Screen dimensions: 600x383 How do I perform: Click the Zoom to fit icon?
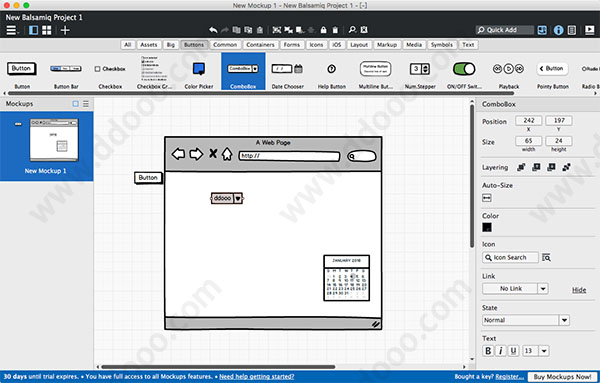[364, 30]
